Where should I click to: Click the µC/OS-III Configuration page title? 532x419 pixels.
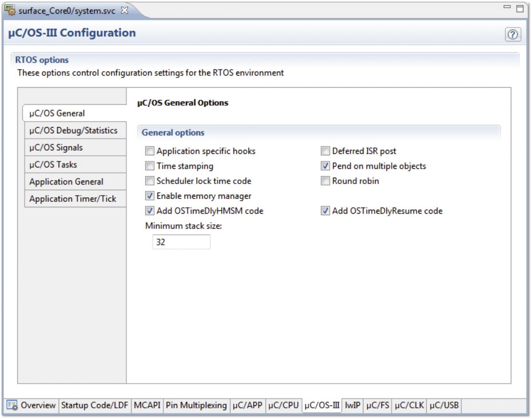(x=72, y=33)
